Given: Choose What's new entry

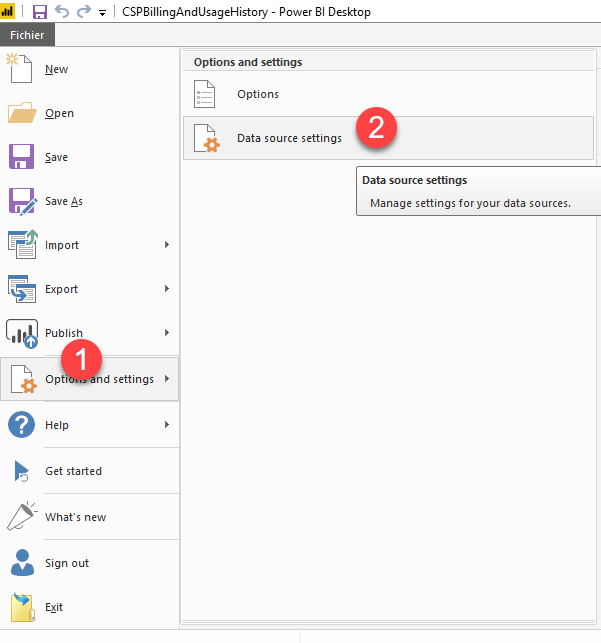Looking at the screenshot, I should click(x=75, y=517).
